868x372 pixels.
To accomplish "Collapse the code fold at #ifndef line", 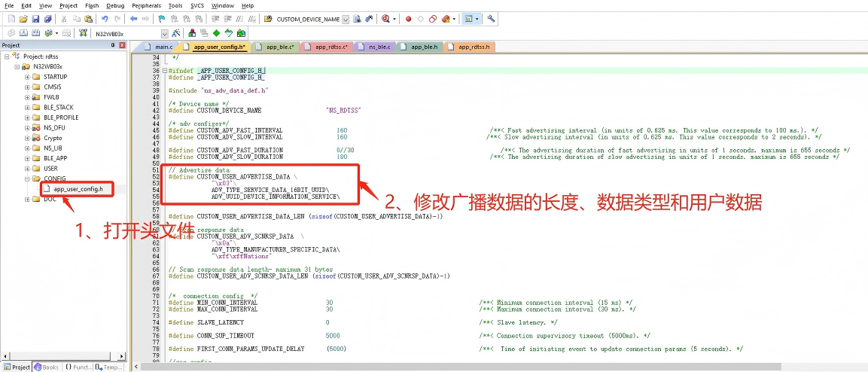I will click(165, 71).
